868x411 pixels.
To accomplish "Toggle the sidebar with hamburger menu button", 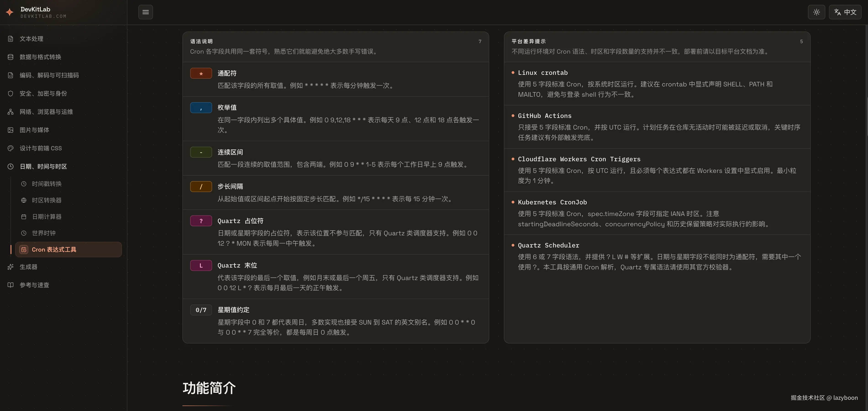I will [x=146, y=12].
